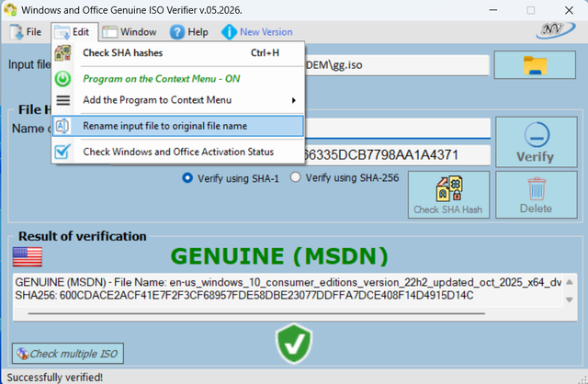Screen dimensions: 588x384
Task: Click the Verify button
Action: pyautogui.click(x=537, y=141)
